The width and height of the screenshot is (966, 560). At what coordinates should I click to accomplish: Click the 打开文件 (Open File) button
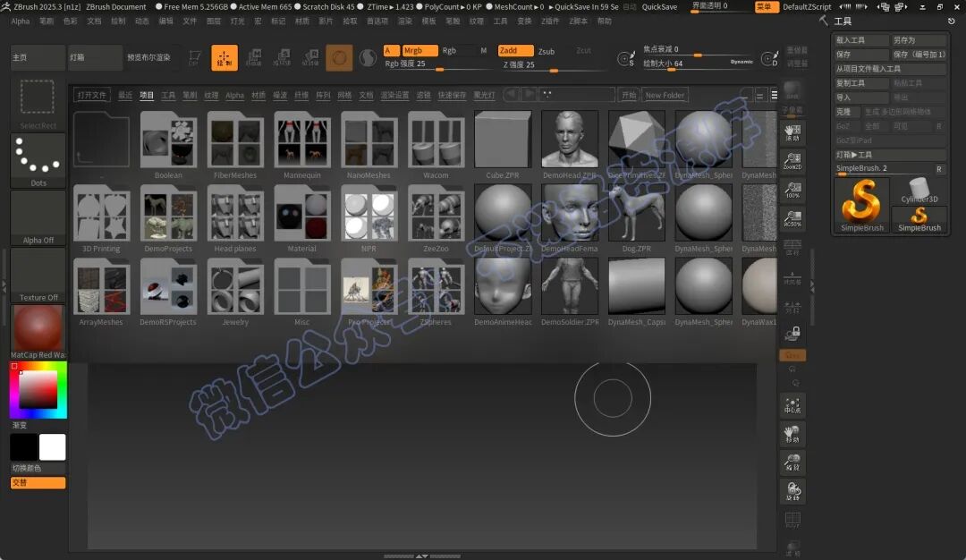tap(92, 95)
